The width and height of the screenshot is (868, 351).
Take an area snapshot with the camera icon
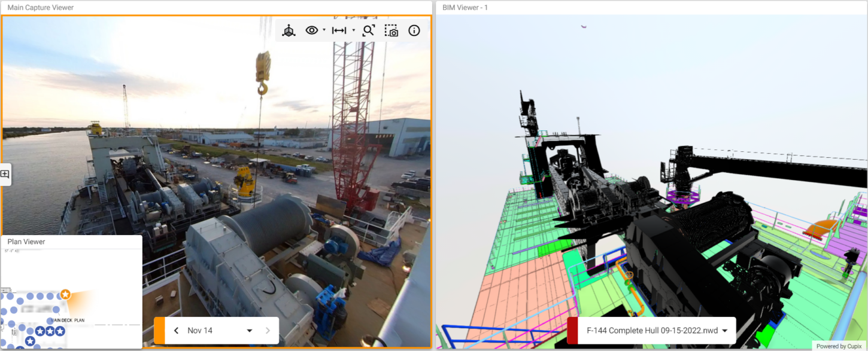[x=391, y=30]
